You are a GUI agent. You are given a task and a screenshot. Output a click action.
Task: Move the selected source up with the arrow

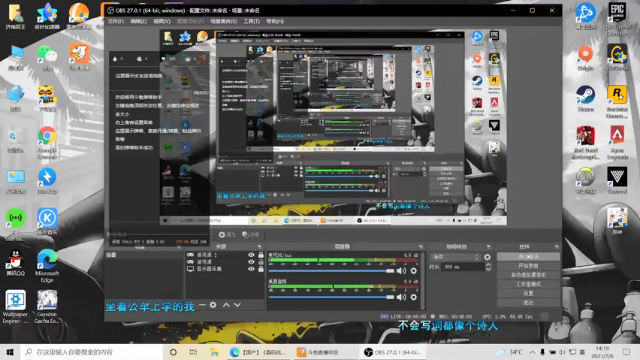point(226,305)
